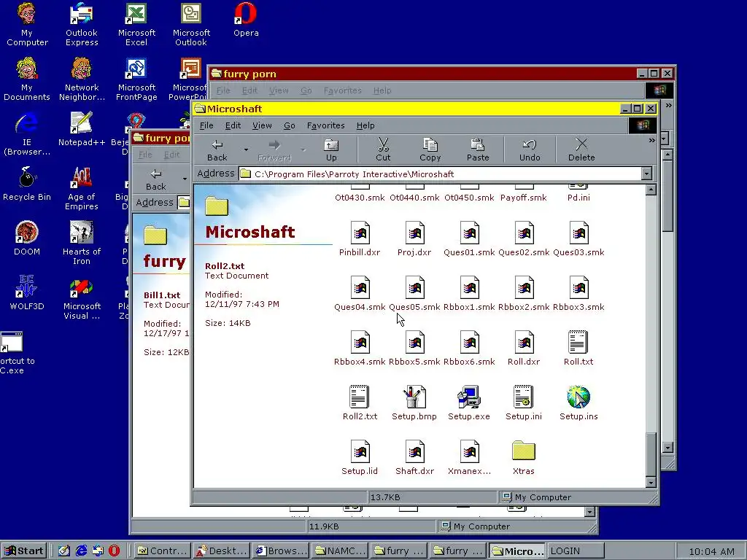Open Notepad++ desktop shortcut
747x560 pixels.
tap(82, 129)
